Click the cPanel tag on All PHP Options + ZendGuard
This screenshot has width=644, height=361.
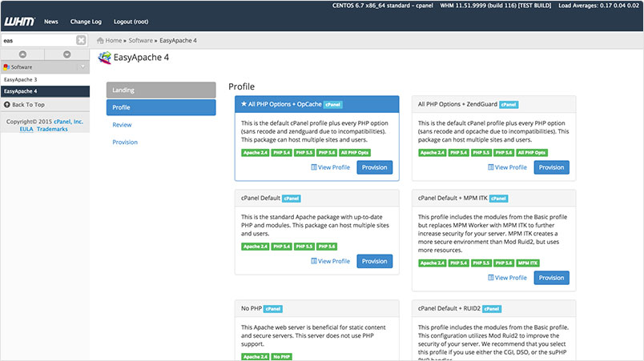coord(509,105)
